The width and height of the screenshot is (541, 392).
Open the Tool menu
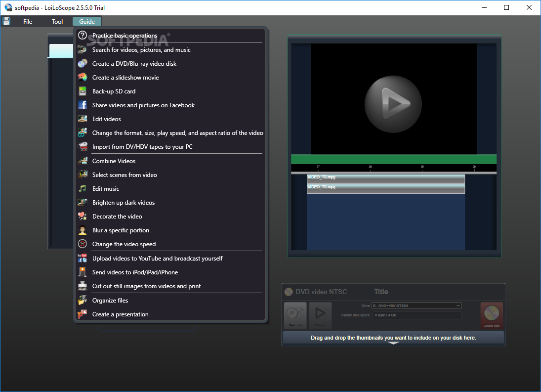(x=57, y=21)
